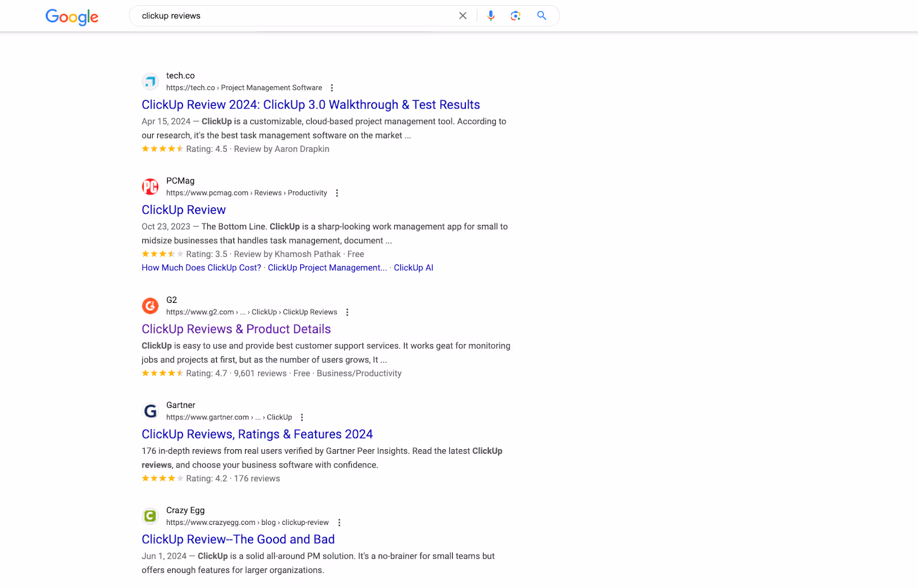Open PCMag 'ClickUp Review' link
The width and height of the screenshot is (918, 588).
tap(184, 210)
